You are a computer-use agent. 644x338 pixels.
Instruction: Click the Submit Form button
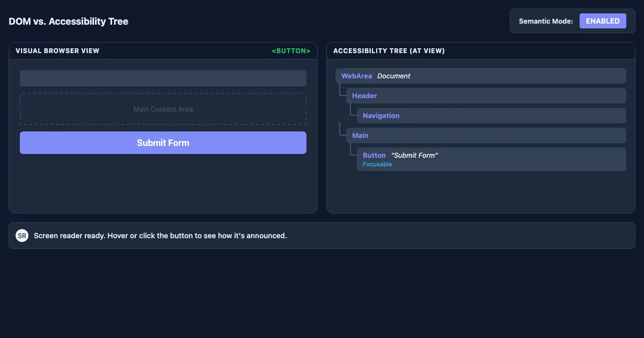163,143
